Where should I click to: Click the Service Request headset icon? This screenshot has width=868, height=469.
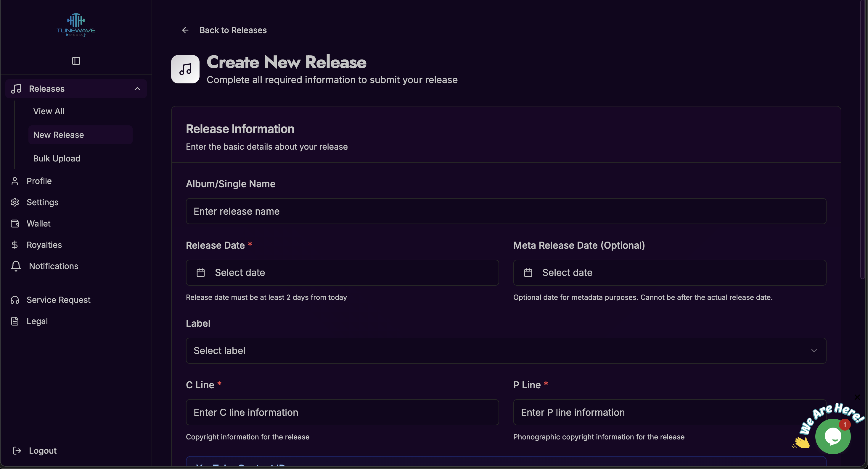click(x=15, y=300)
